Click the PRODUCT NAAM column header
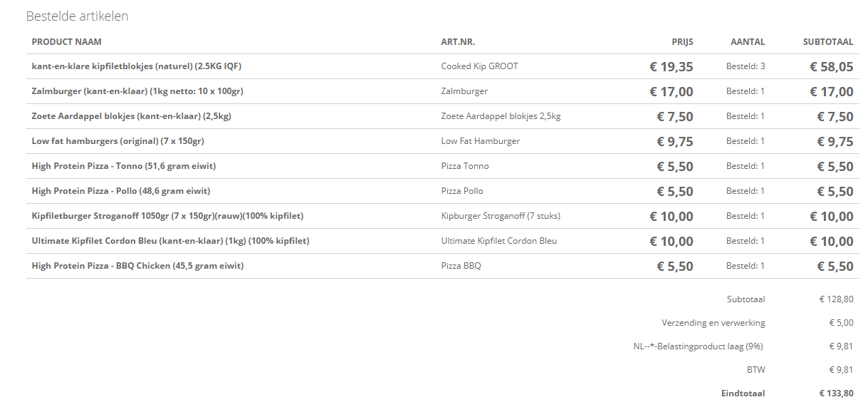 [x=67, y=42]
